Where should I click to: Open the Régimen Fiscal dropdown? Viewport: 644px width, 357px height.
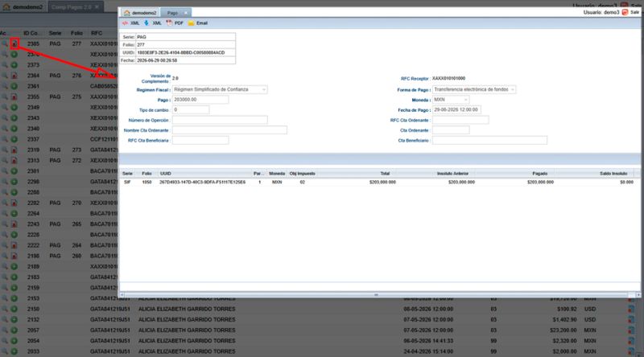point(220,89)
